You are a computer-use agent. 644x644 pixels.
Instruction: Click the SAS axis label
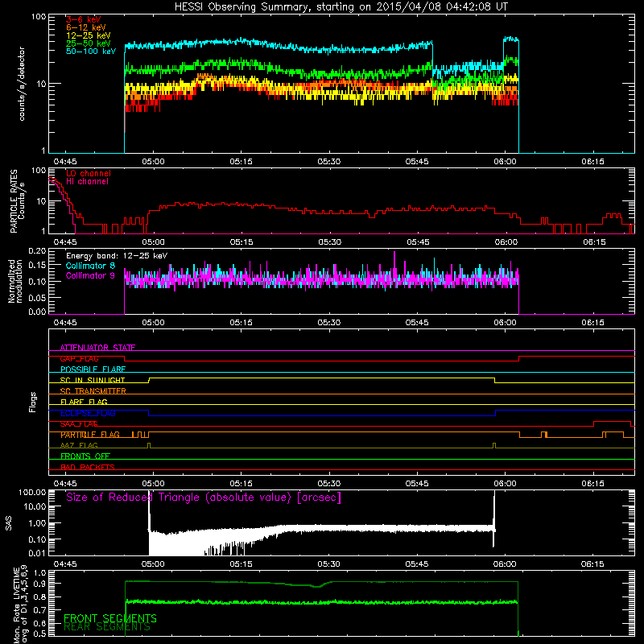pos(8,523)
